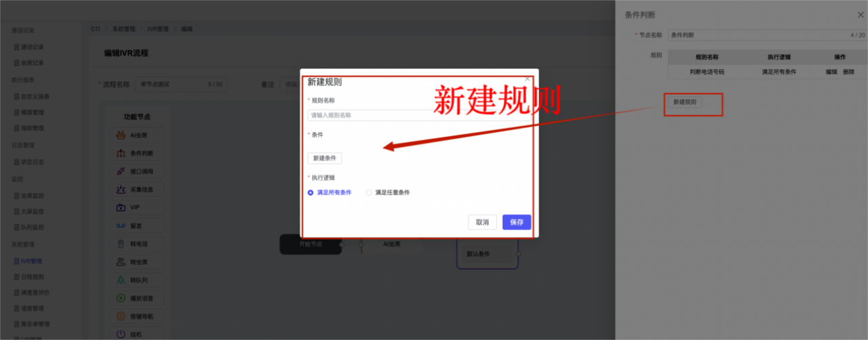Click the 判断电话号码 rule name cell

pyautogui.click(x=707, y=72)
